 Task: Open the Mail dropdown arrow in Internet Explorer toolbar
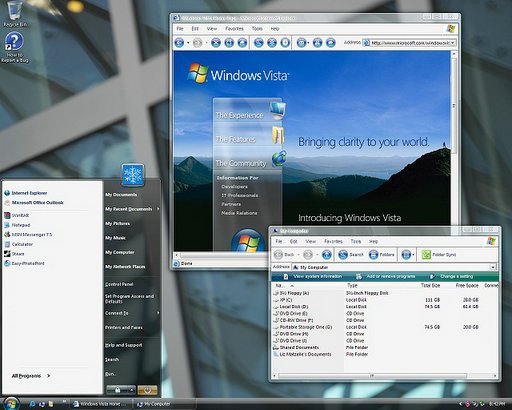(x=308, y=43)
